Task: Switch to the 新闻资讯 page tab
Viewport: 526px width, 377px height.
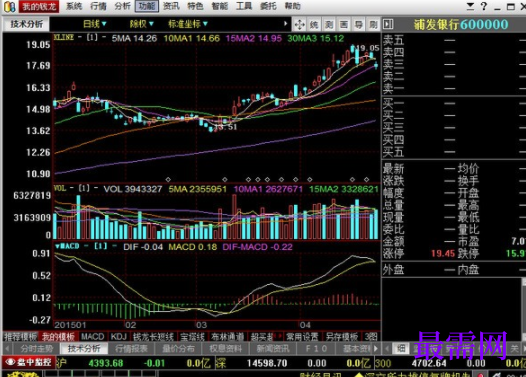Action: (273, 348)
